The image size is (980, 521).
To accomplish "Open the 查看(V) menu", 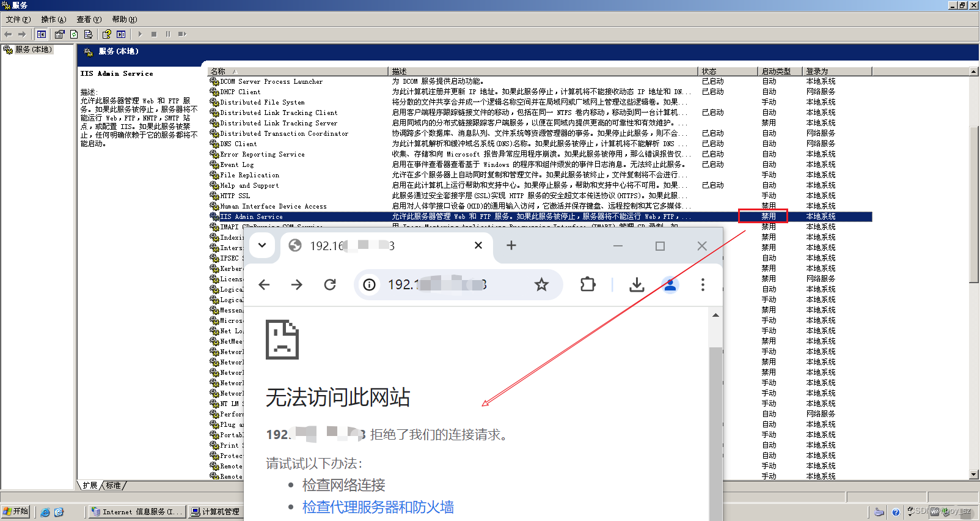I will pyautogui.click(x=89, y=20).
